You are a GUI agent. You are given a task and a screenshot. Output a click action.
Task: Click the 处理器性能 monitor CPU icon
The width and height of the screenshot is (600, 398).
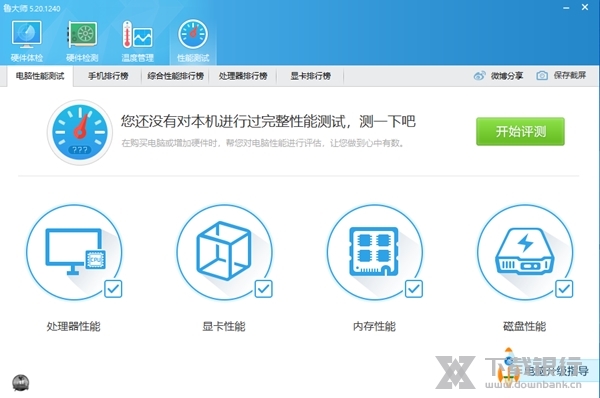pos(74,252)
